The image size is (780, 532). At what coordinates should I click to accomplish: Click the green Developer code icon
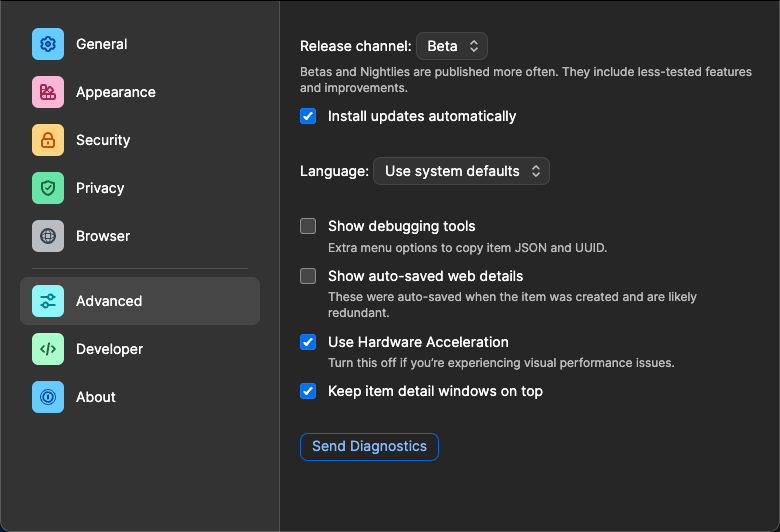pyautogui.click(x=48, y=349)
